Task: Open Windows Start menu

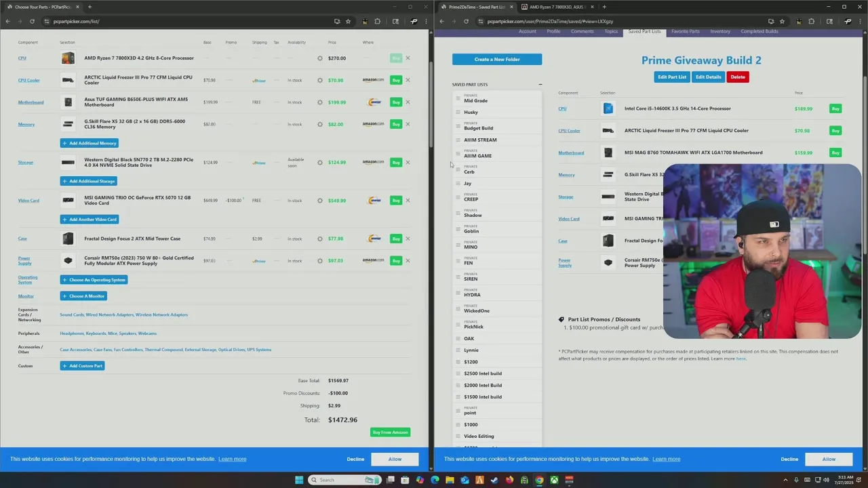Action: [x=299, y=480]
